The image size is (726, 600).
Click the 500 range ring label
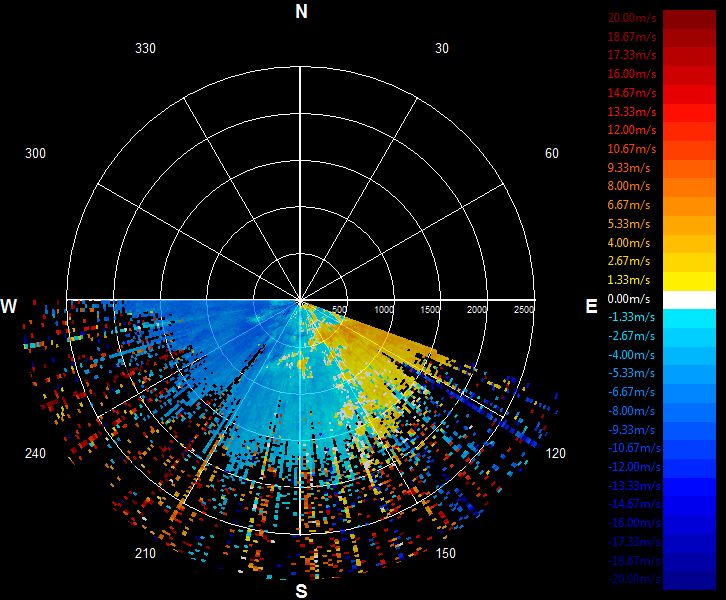tap(339, 310)
